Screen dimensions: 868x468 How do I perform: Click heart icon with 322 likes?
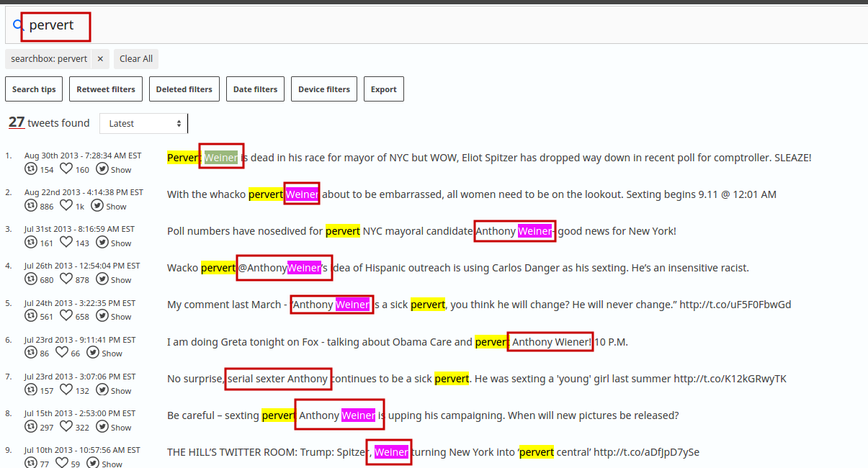pyautogui.click(x=66, y=426)
